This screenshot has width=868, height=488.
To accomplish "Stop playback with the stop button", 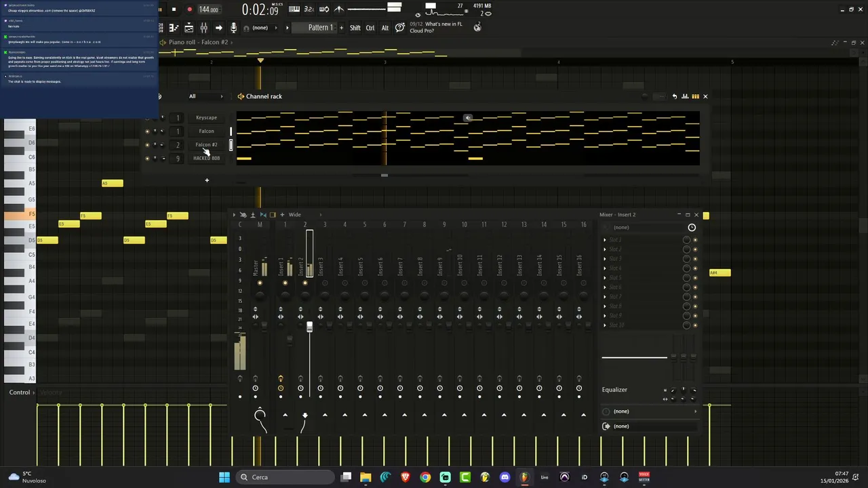I will 174,9.
